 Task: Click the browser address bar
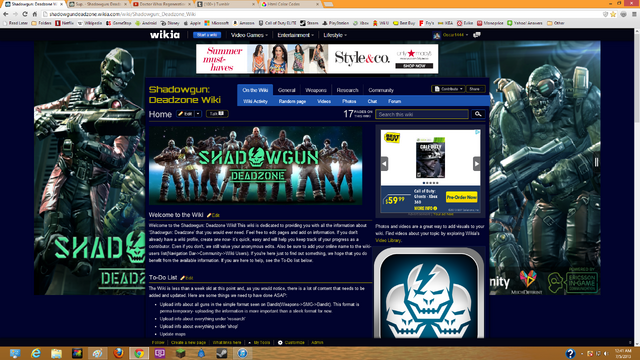(x=322, y=14)
